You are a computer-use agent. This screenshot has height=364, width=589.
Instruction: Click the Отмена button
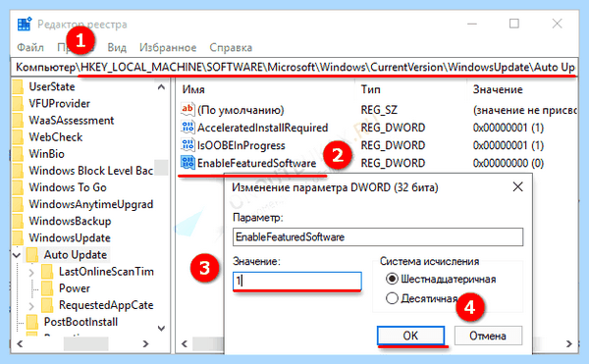(x=488, y=336)
